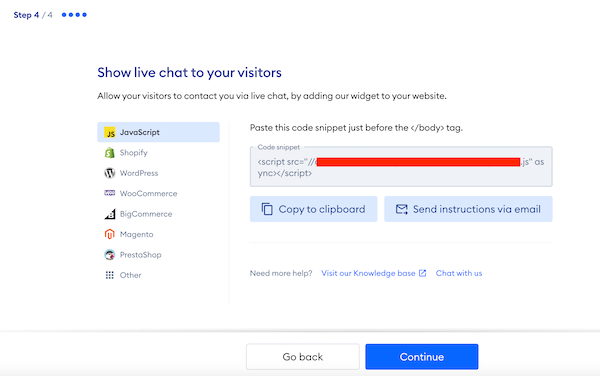This screenshot has width=600, height=376.
Task: Select the JavaScript logo icon
Action: coord(109,132)
